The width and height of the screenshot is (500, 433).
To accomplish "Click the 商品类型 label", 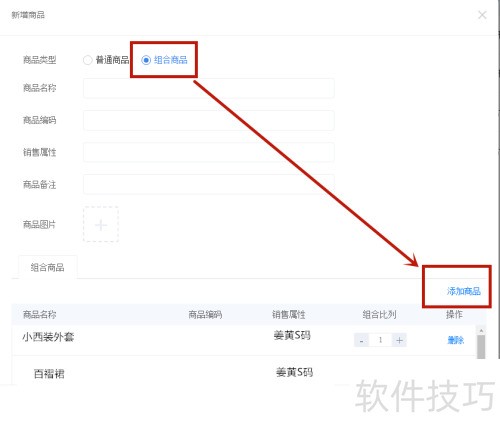I will [x=39, y=60].
